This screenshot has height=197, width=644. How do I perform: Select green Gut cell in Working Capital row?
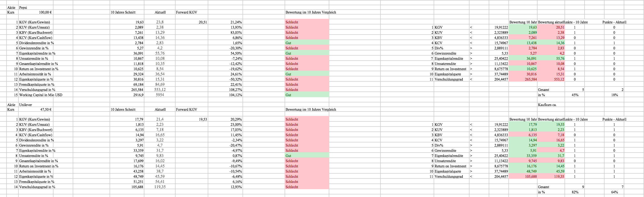[307, 95]
